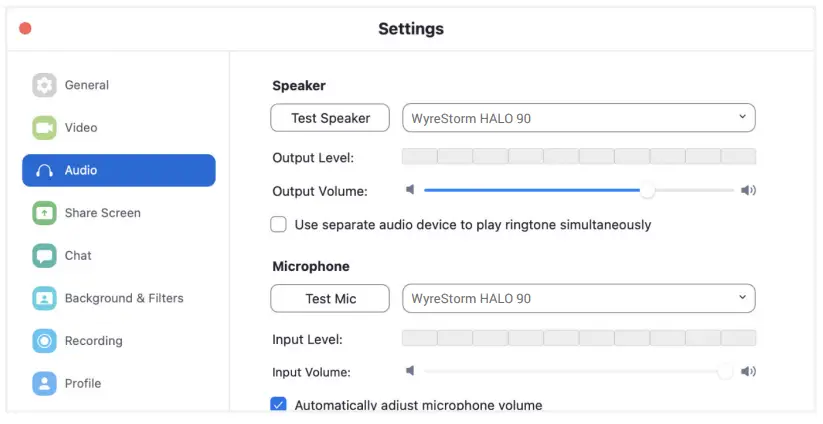Open Share Screen icon in sidebar
Screen dimensions: 823x424
point(44,213)
